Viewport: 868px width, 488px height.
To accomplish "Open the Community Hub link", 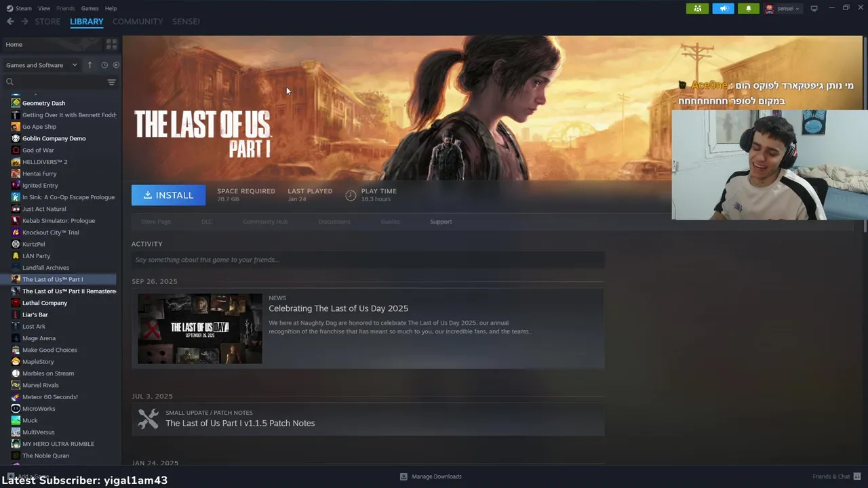I will click(265, 222).
